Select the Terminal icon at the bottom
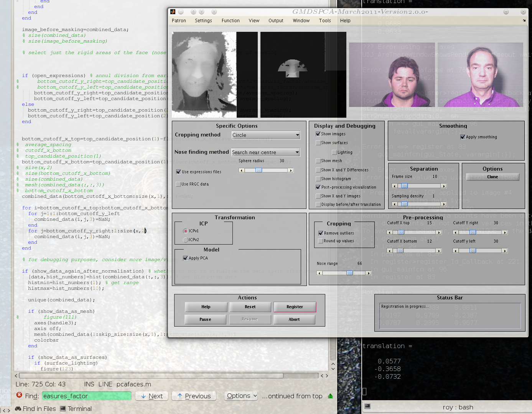 [63, 409]
